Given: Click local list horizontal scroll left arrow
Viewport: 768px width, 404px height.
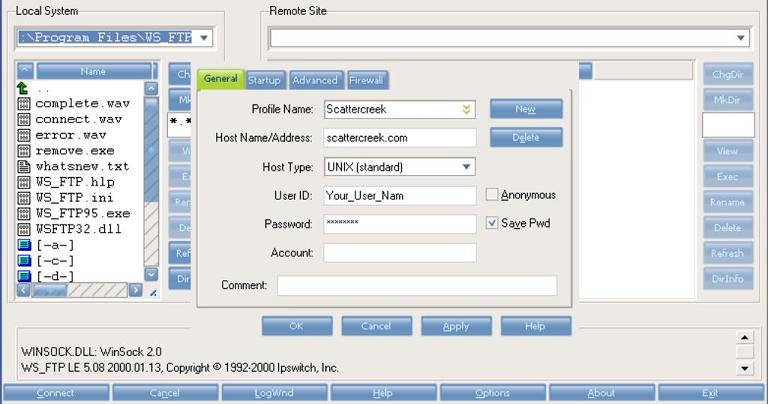Looking at the screenshot, I should pos(24,290).
